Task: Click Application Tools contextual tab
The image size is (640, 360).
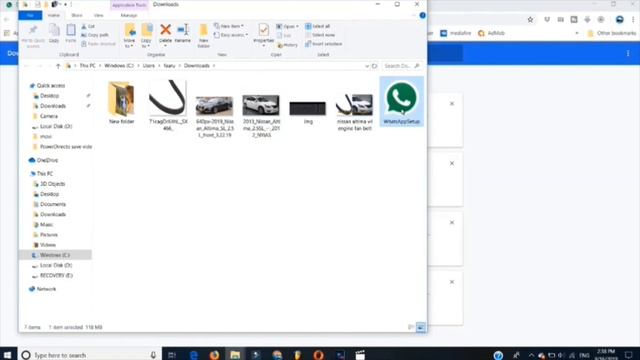Action: coord(129,5)
